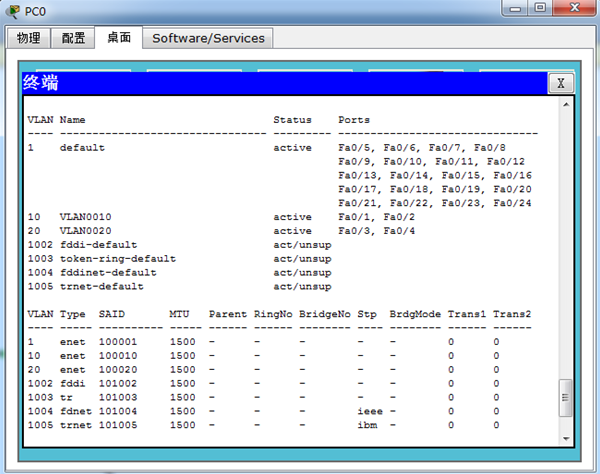The image size is (600, 474).
Task: Select the 桌面 tab
Action: click(119, 37)
